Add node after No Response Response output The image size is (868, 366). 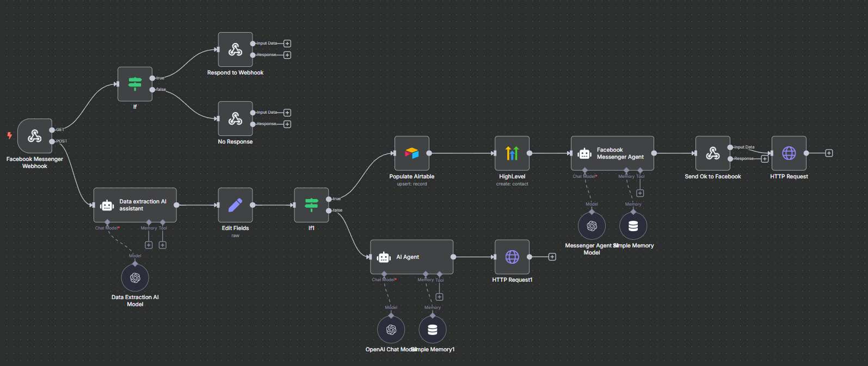(x=287, y=124)
